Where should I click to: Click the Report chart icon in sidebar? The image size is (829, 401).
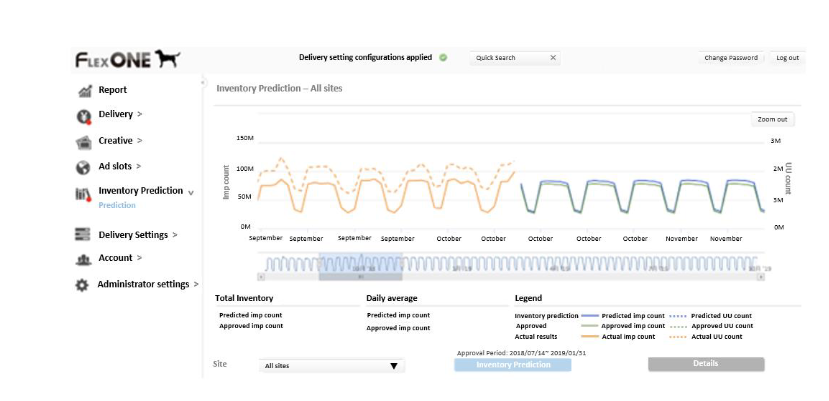coord(84,91)
